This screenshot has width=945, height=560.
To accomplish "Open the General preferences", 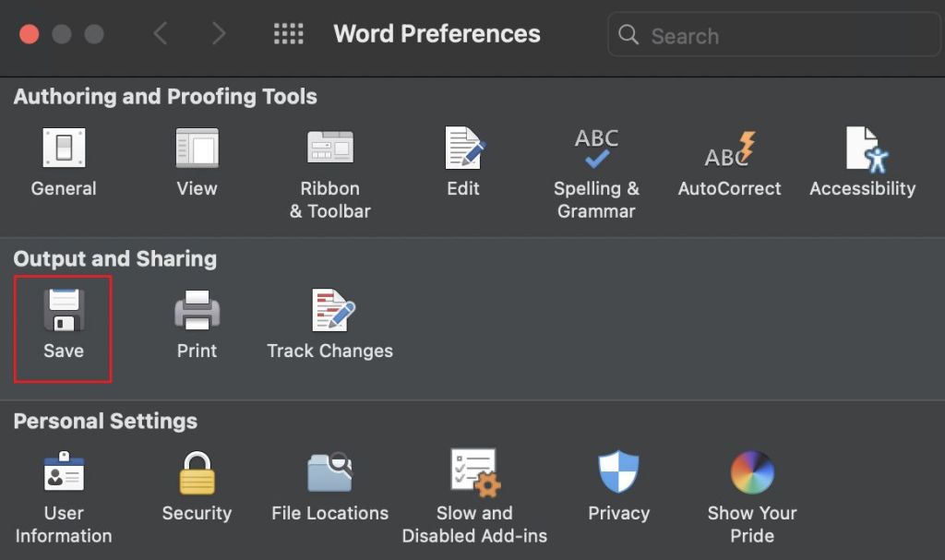I will pos(64,164).
